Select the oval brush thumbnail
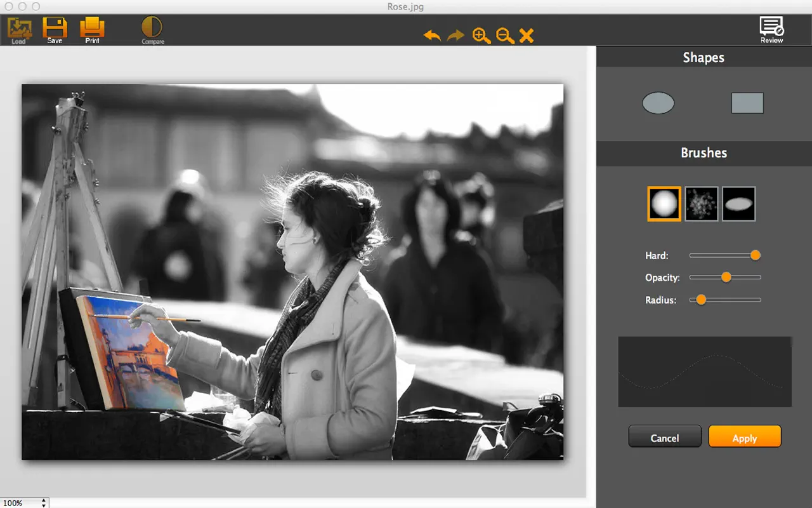 [x=738, y=203]
